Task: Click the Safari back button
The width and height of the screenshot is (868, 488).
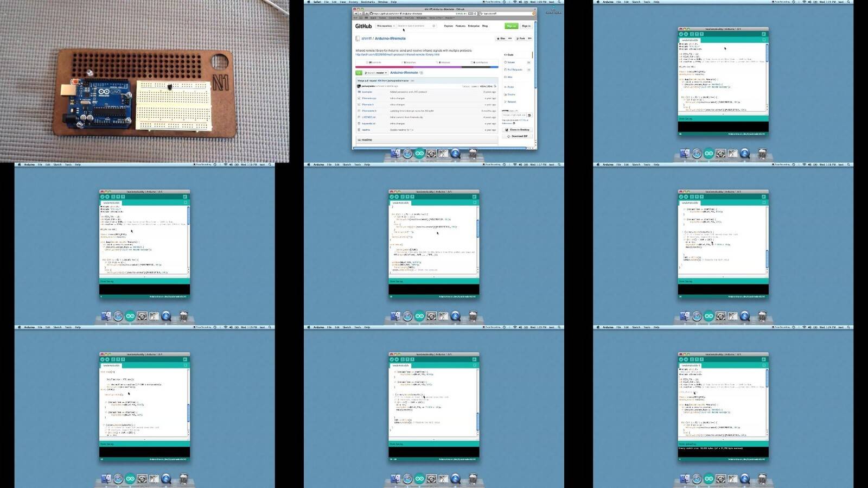Action: tap(356, 14)
